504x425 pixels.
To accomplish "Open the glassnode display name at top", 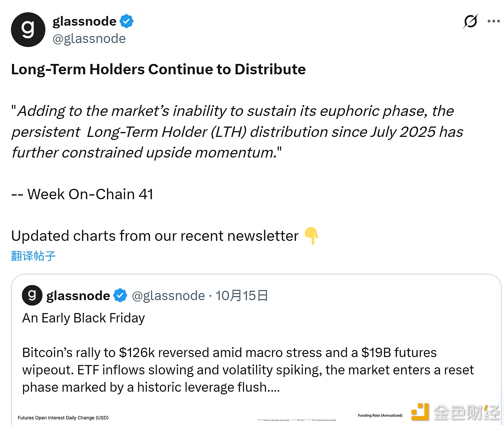I will (84, 21).
